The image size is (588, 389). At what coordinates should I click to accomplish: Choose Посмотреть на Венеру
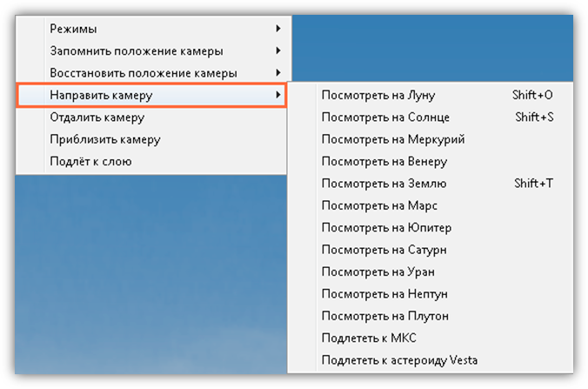point(384,161)
